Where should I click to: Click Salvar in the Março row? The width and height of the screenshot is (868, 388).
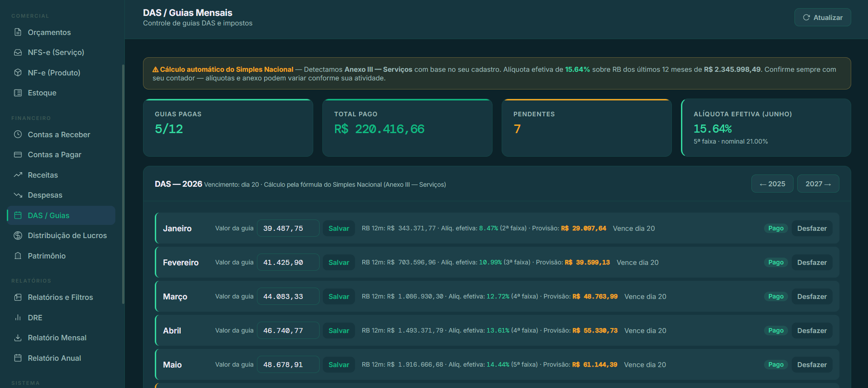[x=339, y=296]
